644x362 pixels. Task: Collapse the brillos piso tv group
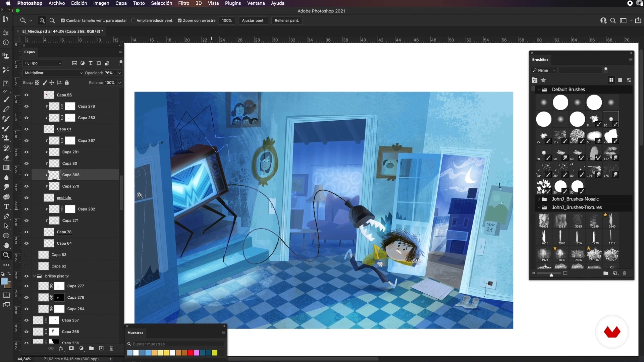point(34,276)
